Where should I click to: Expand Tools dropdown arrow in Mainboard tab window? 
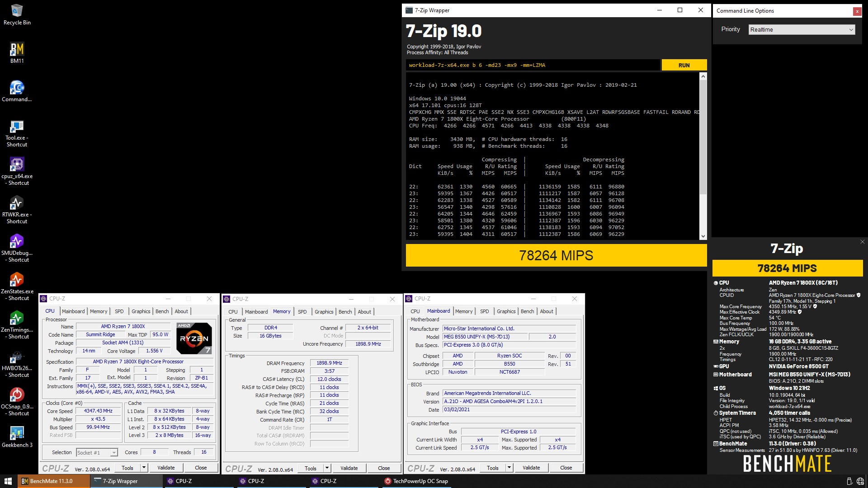pyautogui.click(x=509, y=468)
